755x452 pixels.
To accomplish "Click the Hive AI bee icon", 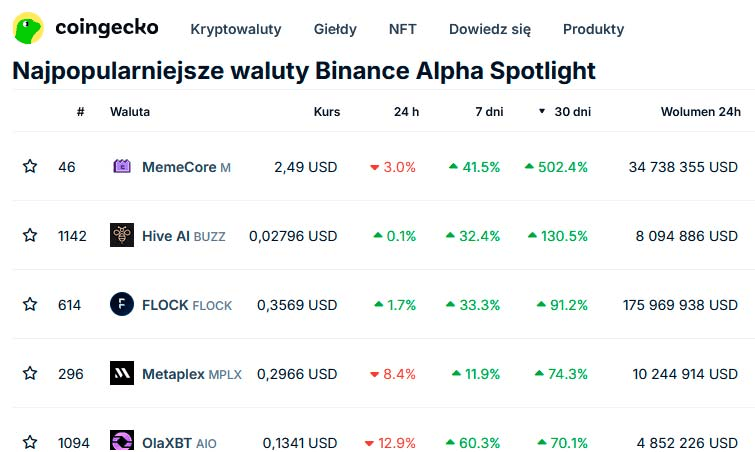I will tap(122, 236).
